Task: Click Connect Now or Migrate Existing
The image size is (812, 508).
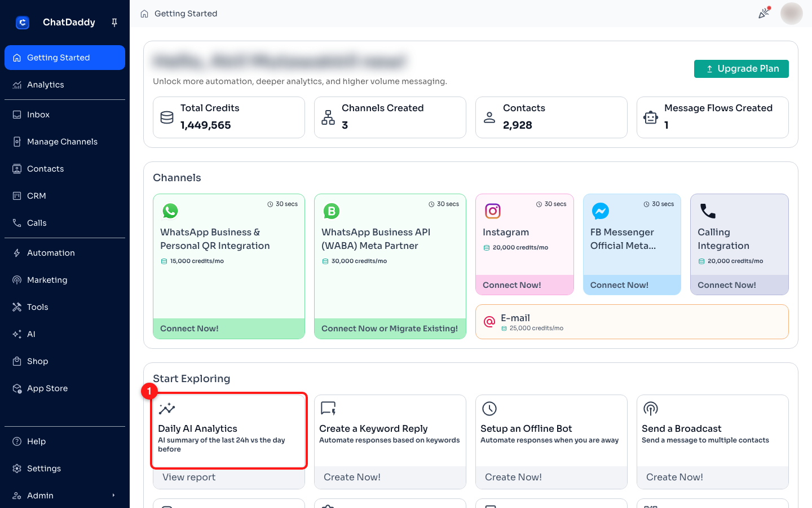Action: click(x=390, y=329)
